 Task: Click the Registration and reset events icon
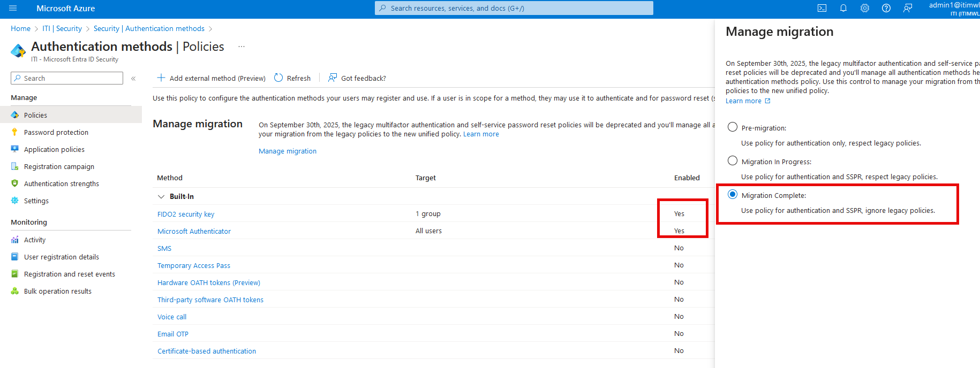click(x=15, y=274)
